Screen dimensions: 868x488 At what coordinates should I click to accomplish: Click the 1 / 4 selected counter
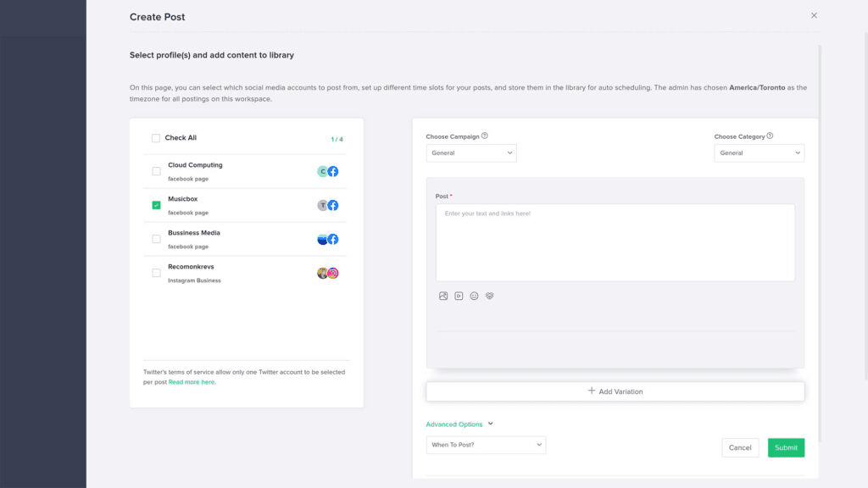[337, 140]
